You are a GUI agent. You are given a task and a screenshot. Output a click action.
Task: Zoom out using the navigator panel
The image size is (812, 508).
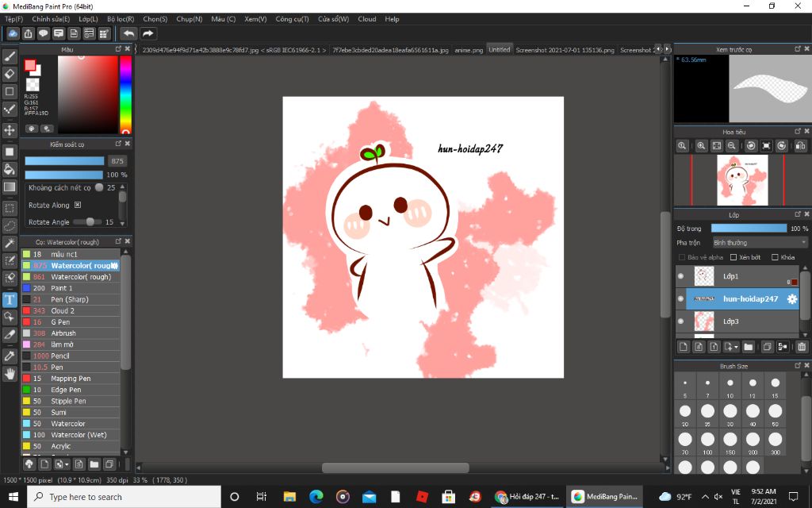pyautogui.click(x=731, y=146)
